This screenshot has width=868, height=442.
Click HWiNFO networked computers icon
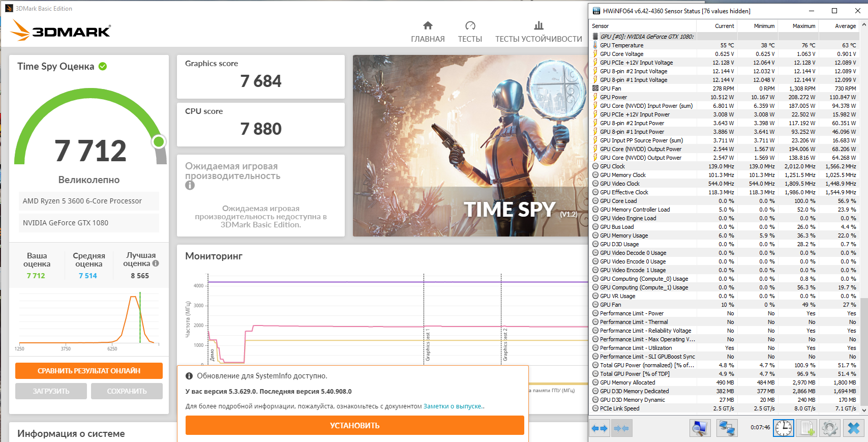coord(727,428)
